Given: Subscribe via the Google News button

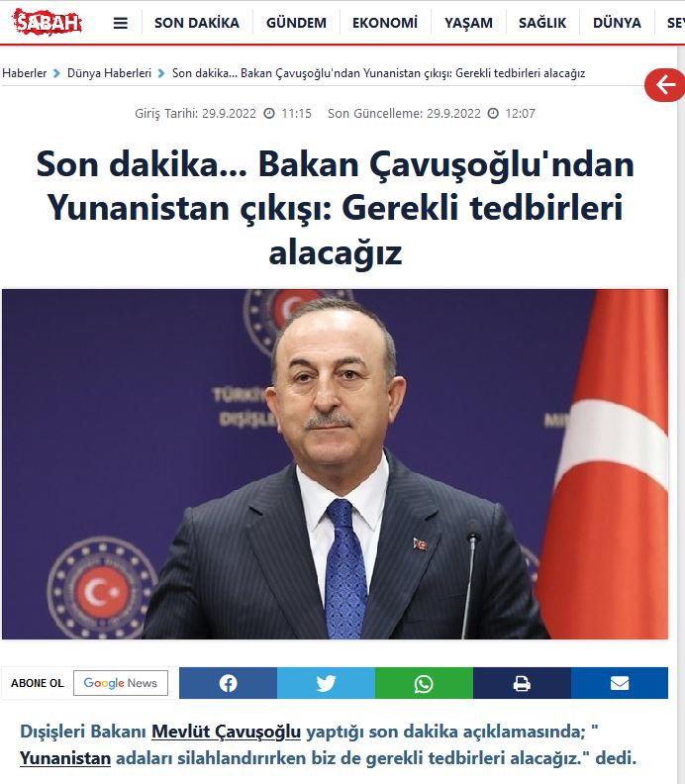Looking at the screenshot, I should pyautogui.click(x=121, y=683).
